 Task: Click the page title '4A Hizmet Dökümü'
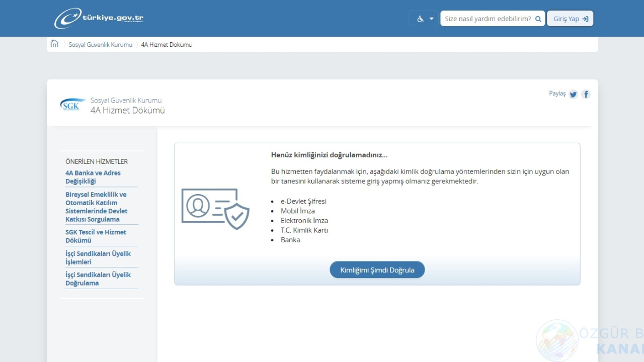tap(128, 110)
